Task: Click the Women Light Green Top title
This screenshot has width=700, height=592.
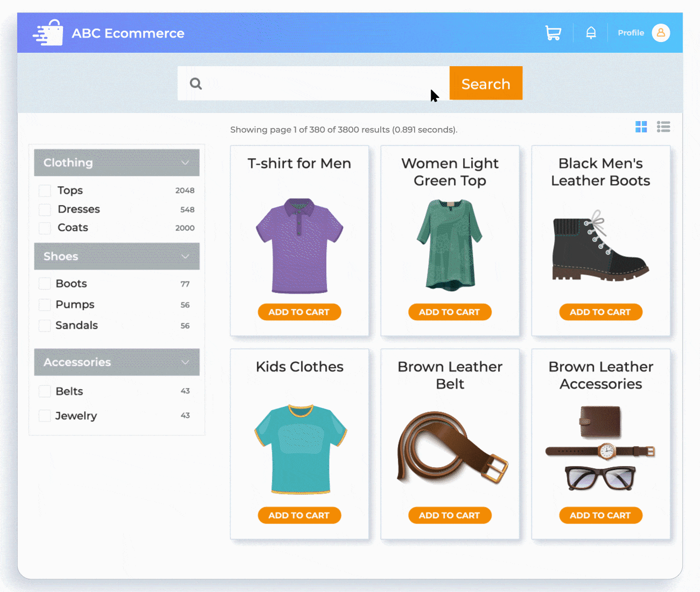Action: pos(450,172)
